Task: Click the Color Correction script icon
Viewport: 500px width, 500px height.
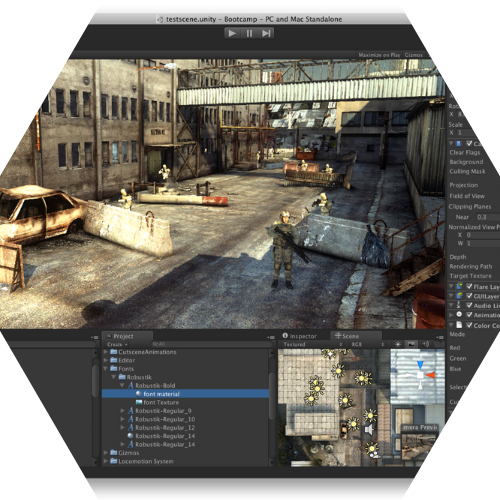Action: 459,325
